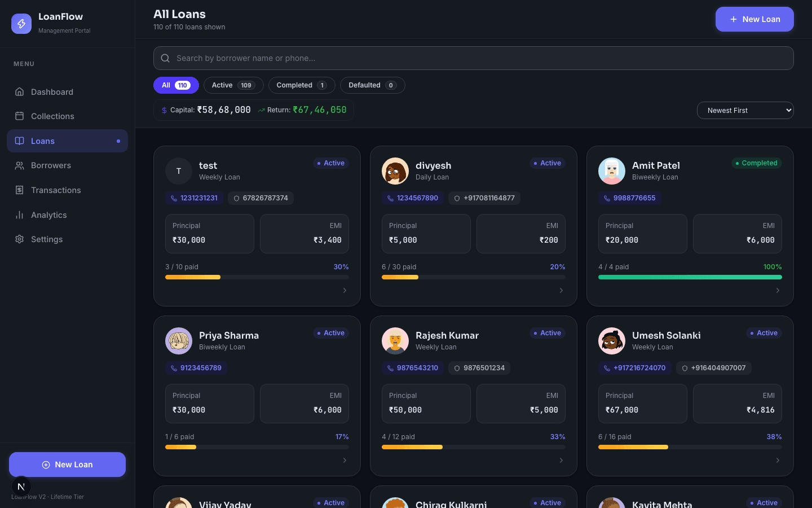Select the All 110 filter tab
Screen dimensions: 812x508
(176, 85)
